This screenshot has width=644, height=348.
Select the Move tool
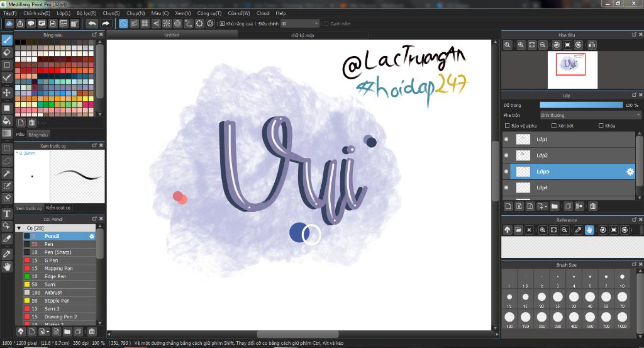7,93
